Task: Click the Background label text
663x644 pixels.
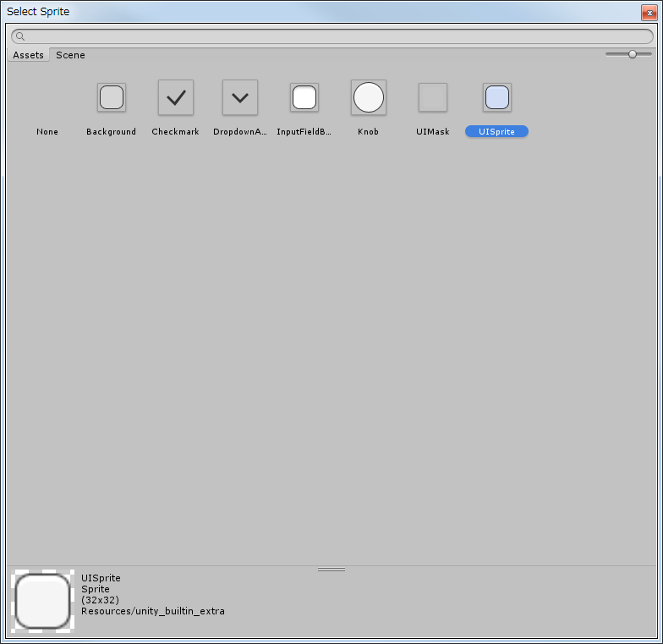Action: [x=112, y=132]
